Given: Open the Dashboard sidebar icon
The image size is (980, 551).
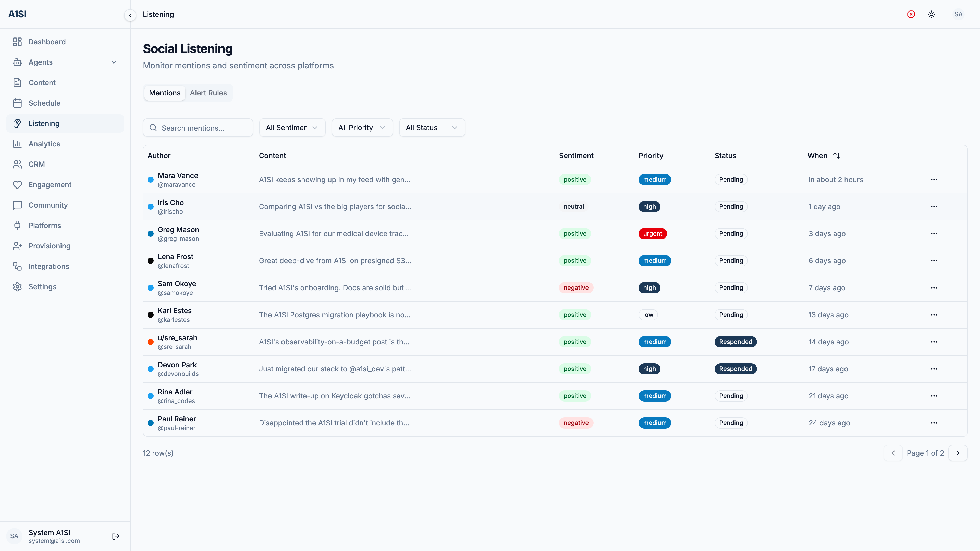Looking at the screenshot, I should tap(17, 42).
